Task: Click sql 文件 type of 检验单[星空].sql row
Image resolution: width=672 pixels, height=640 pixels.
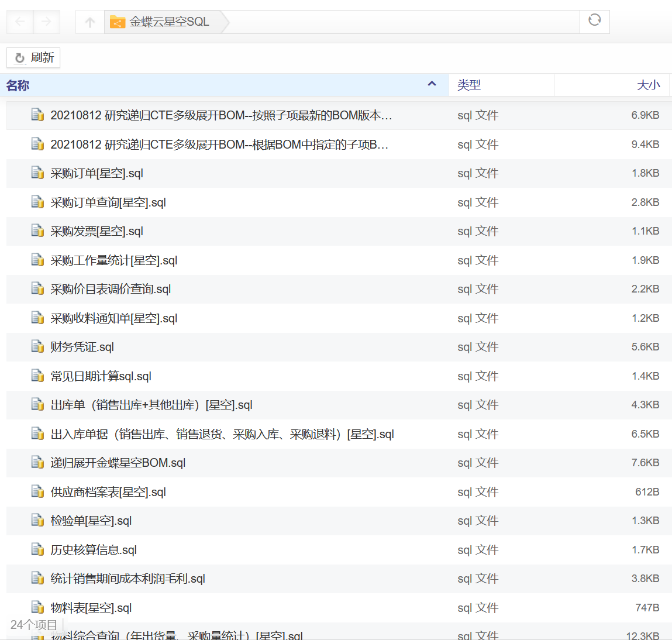Action: (478, 521)
